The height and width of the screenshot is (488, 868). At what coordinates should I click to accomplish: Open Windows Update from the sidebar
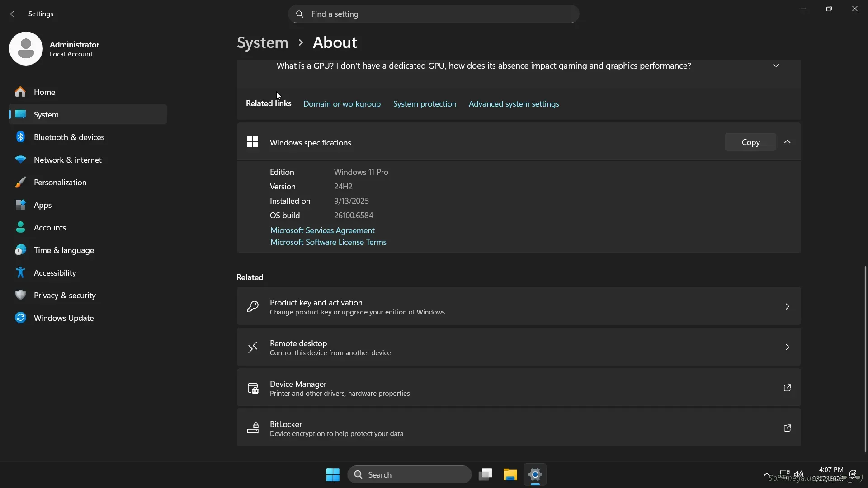pyautogui.click(x=63, y=318)
